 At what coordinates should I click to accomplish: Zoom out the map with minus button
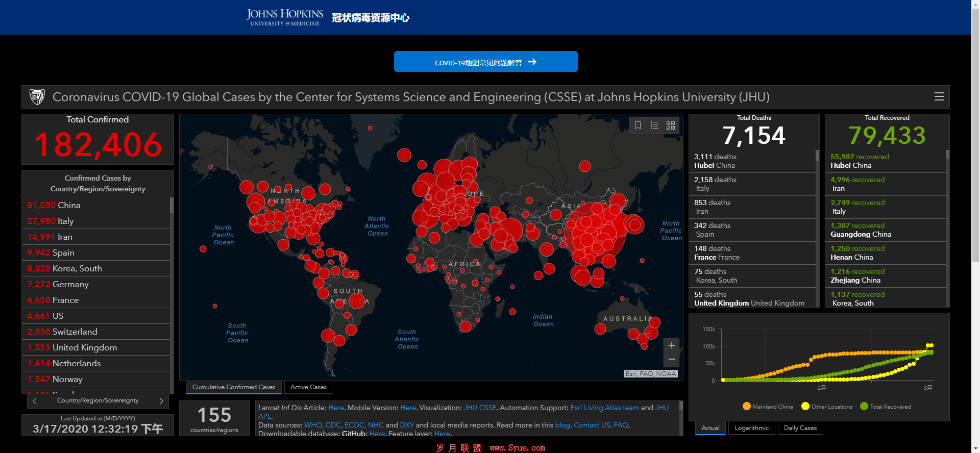pyautogui.click(x=672, y=360)
